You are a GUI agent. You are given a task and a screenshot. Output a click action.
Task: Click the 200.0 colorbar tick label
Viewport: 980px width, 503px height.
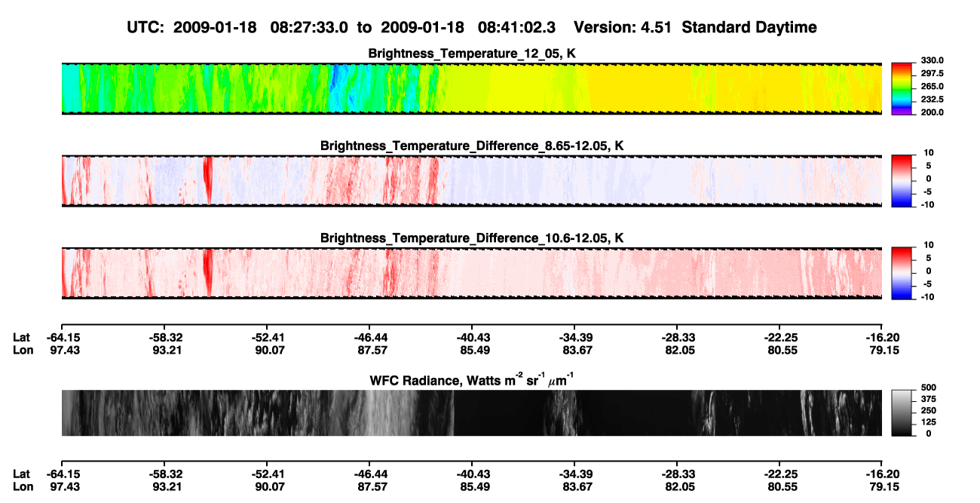coord(932,112)
